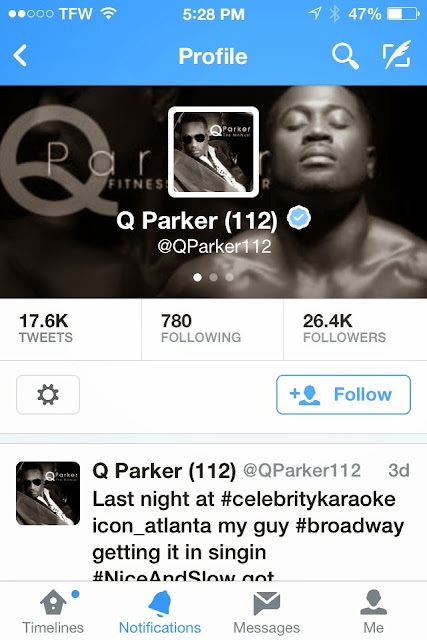Open the 780 Following list

tap(201, 329)
